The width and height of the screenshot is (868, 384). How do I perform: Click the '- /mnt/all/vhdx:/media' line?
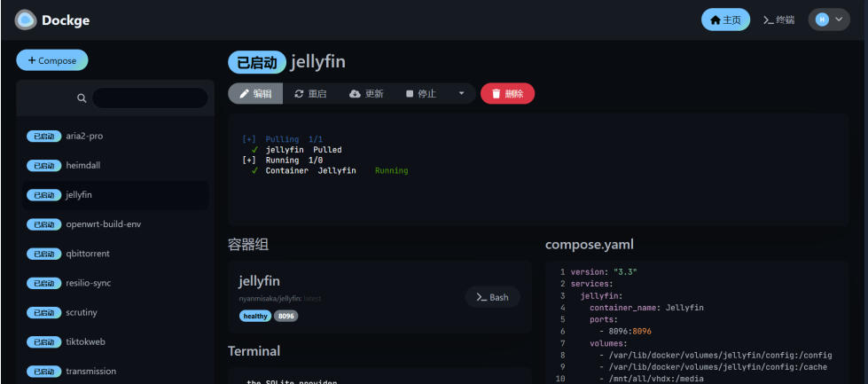(652, 379)
